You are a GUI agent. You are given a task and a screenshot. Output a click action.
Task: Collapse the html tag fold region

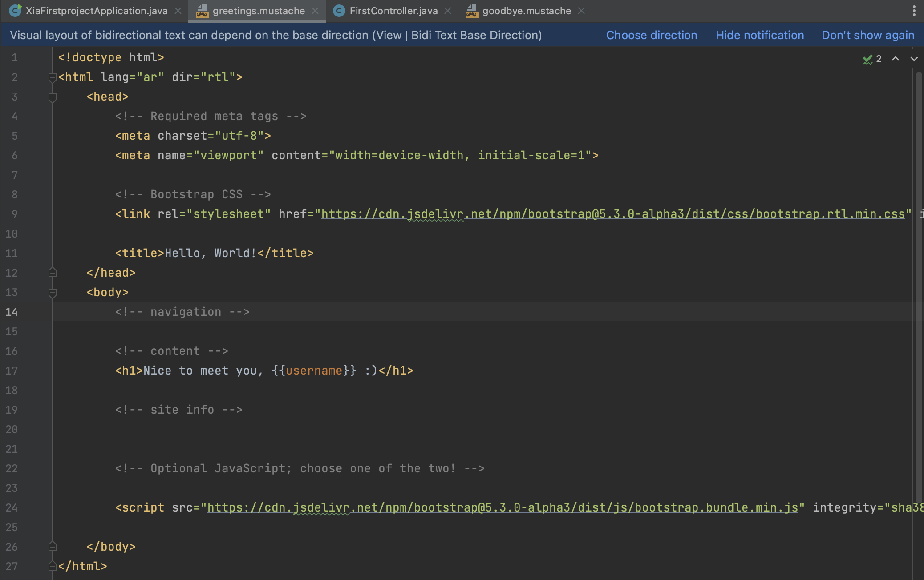tap(52, 77)
